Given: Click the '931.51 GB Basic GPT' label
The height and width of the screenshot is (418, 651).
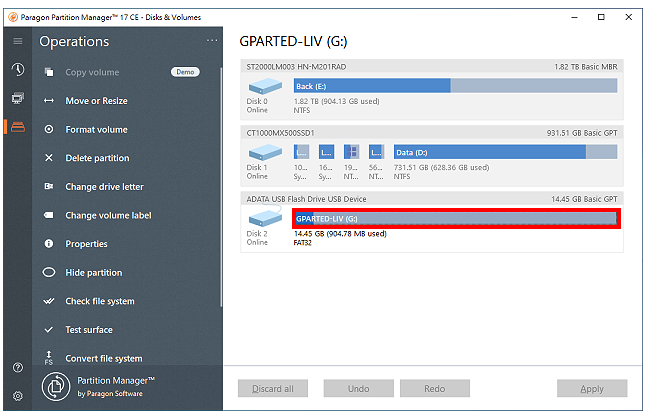Looking at the screenshot, I should [582, 133].
